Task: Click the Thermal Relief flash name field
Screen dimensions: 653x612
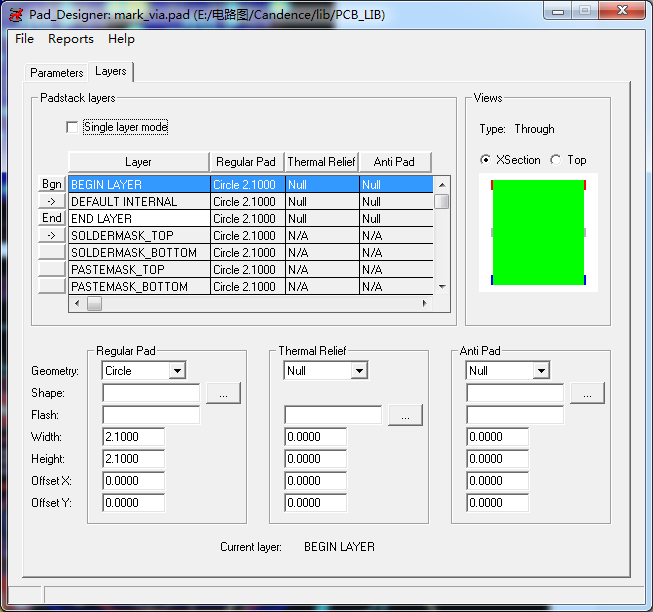Action: coord(333,415)
